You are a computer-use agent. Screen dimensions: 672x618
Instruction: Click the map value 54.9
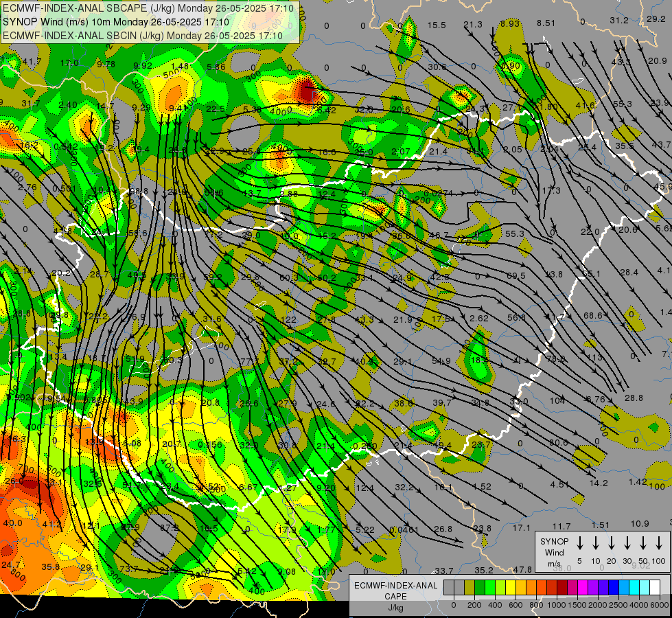[x=441, y=360]
